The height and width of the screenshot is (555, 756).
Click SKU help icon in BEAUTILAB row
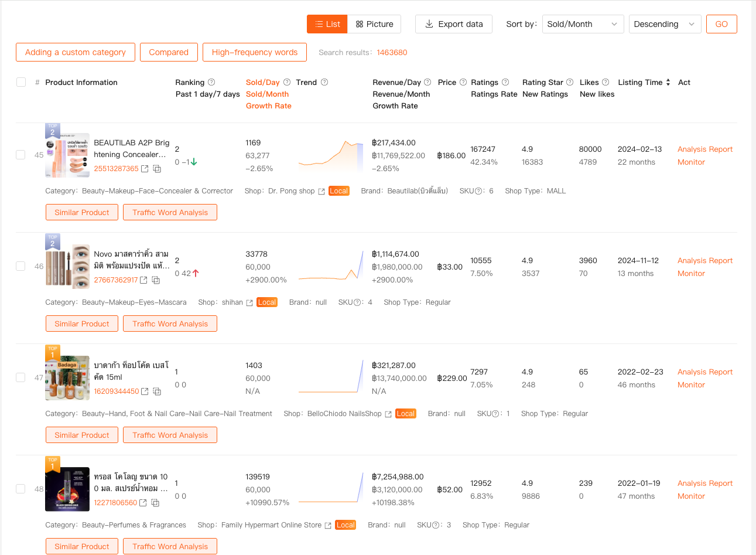tap(478, 191)
